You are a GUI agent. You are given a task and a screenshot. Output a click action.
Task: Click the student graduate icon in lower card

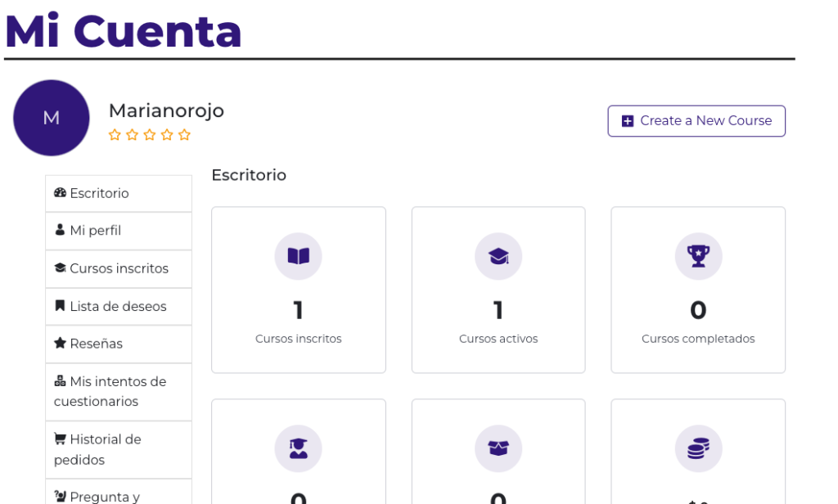tap(298, 448)
